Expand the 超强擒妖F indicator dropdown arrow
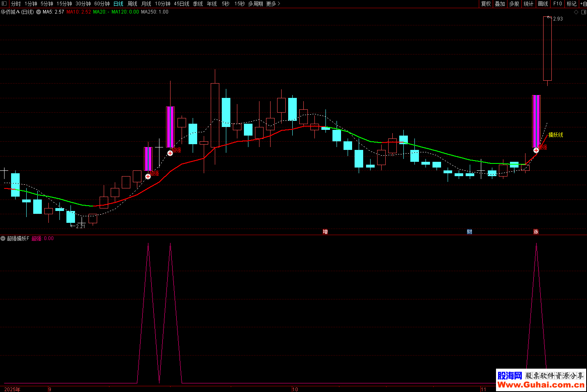Image resolution: width=587 pixels, height=392 pixels. pyautogui.click(x=3, y=238)
